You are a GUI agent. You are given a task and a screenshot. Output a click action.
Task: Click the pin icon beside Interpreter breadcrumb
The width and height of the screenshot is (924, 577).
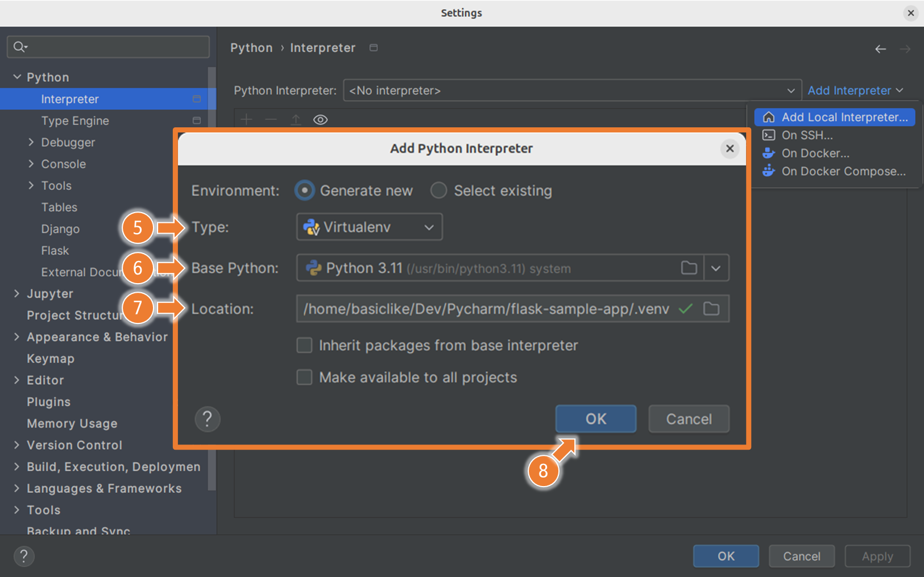[374, 48]
